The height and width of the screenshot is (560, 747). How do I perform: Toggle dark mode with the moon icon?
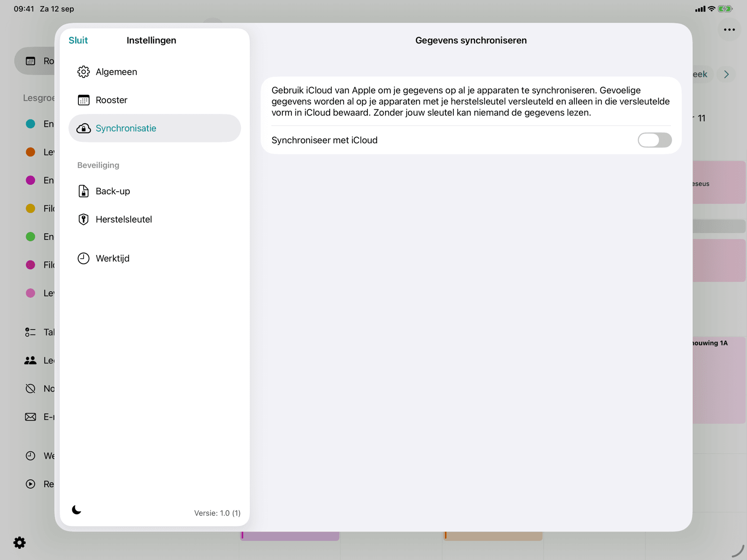(77, 510)
